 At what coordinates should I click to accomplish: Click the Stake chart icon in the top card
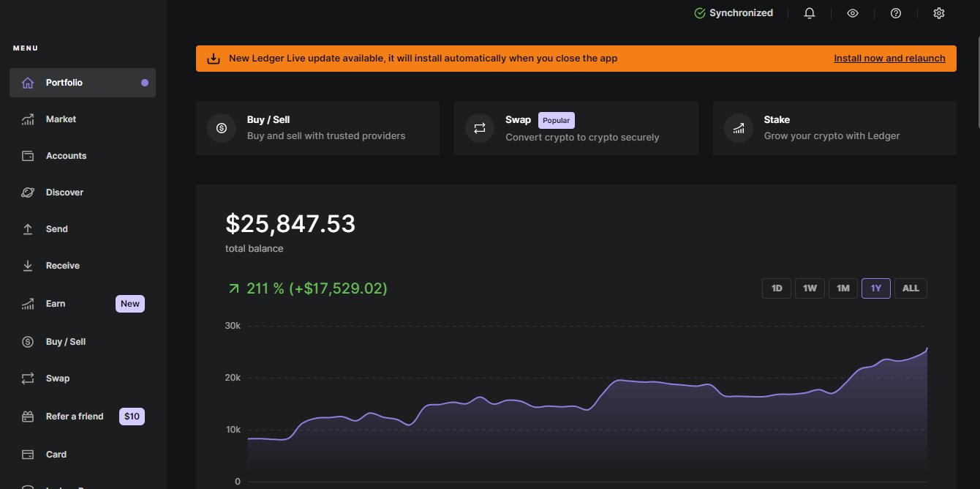pyautogui.click(x=739, y=128)
